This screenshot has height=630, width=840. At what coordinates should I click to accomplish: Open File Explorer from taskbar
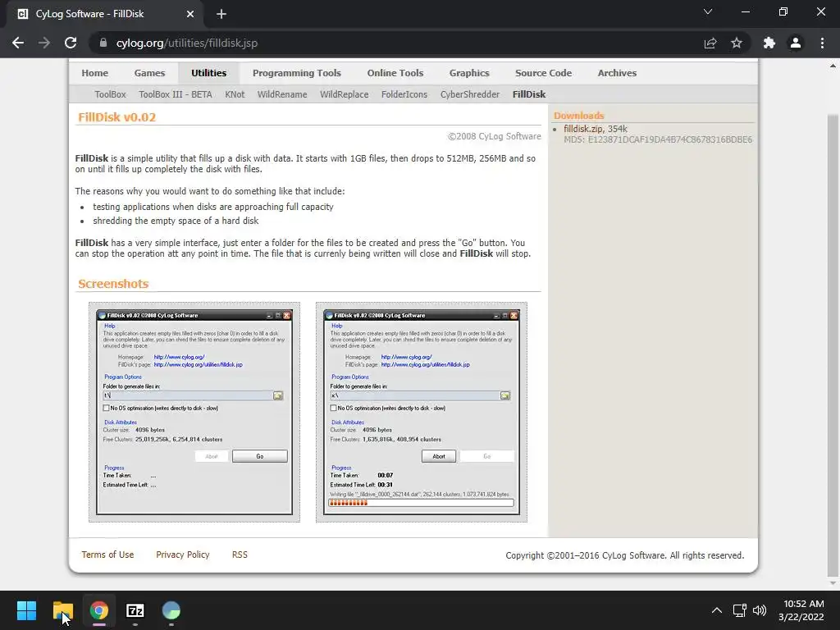(x=62, y=610)
